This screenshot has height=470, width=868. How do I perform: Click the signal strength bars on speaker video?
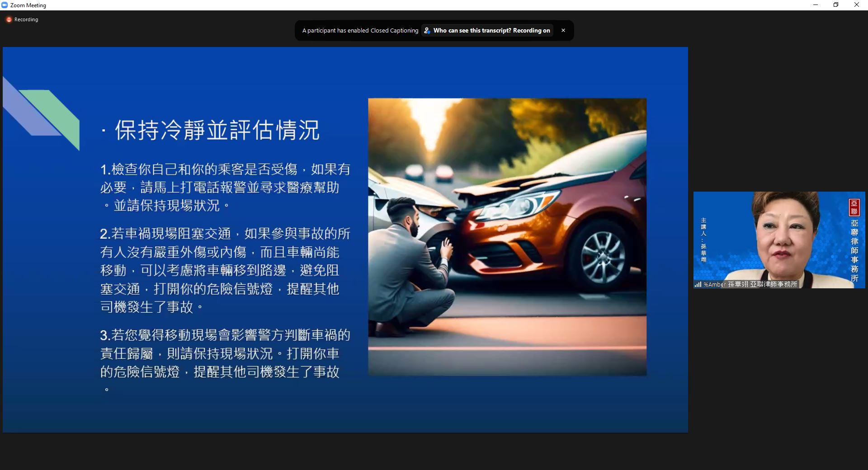(698, 284)
